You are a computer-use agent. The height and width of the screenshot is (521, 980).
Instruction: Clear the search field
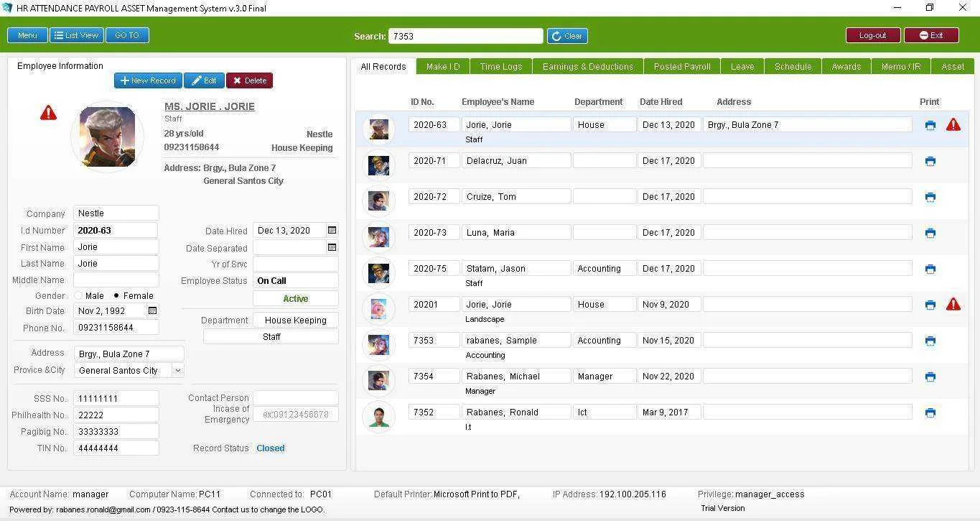[567, 36]
